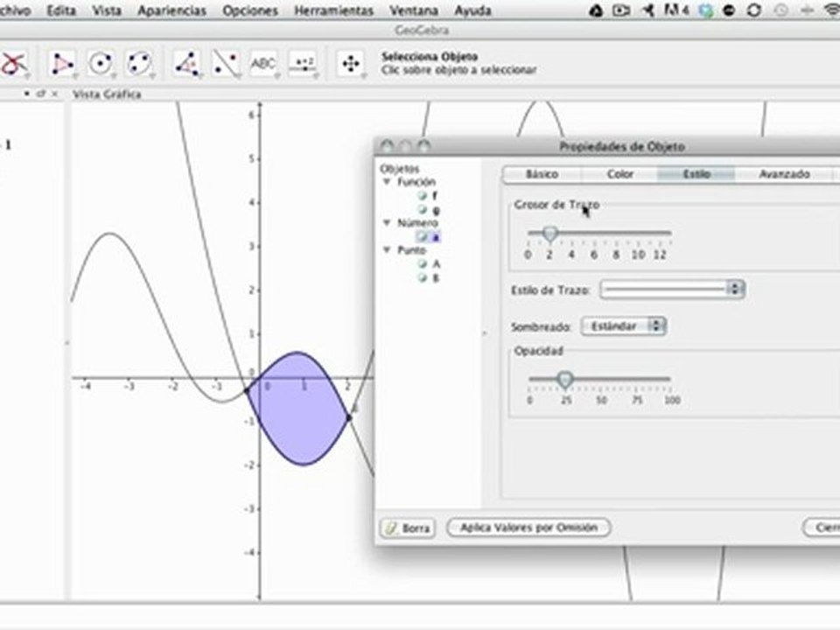
Task: Open the Apariencias menu
Action: (172, 10)
